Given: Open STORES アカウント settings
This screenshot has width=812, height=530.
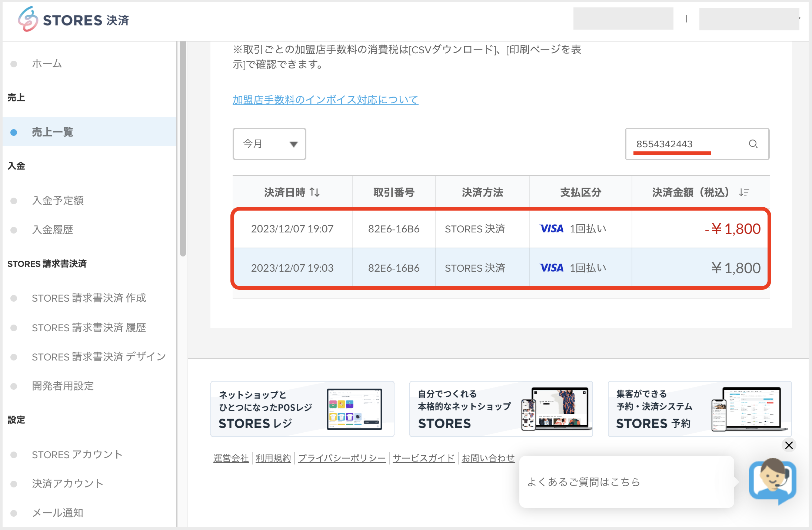Looking at the screenshot, I should click(x=77, y=454).
